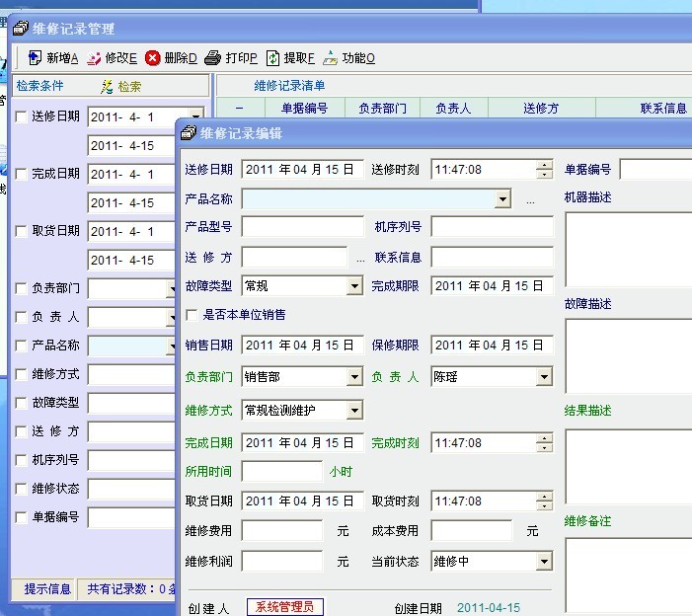Click the 负责人 column header

pyautogui.click(x=453, y=109)
